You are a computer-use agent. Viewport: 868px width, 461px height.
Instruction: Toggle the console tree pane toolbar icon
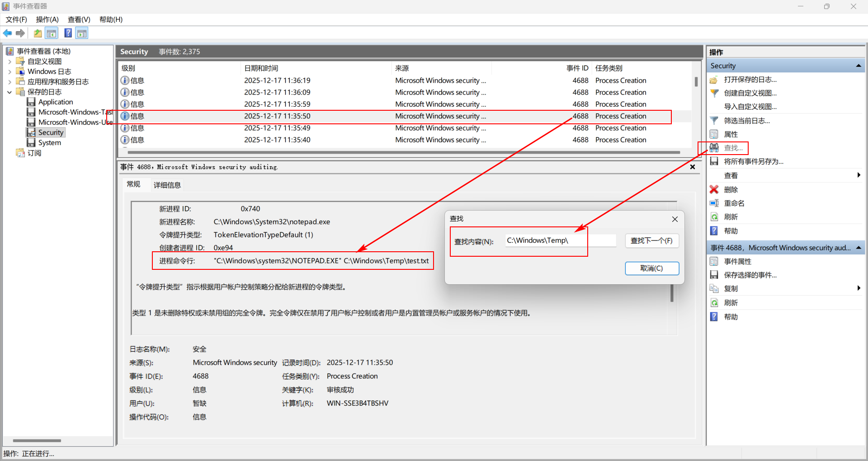(x=52, y=33)
